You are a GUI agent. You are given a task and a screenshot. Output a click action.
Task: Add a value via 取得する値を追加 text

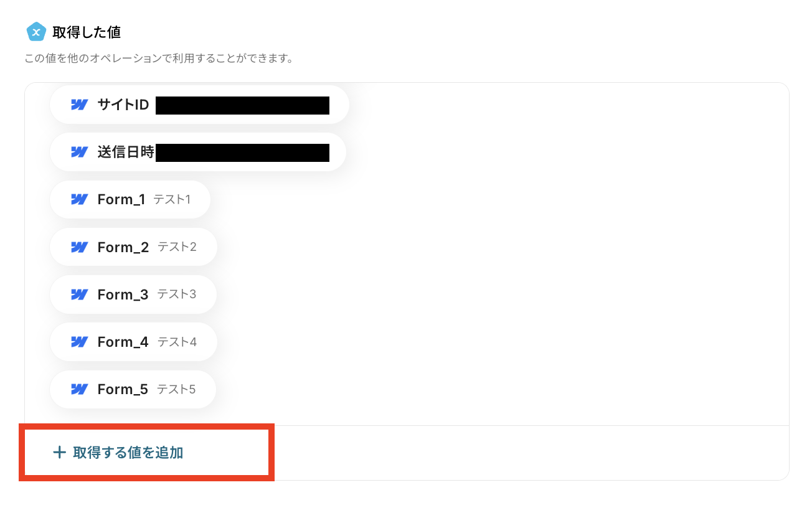point(128,453)
